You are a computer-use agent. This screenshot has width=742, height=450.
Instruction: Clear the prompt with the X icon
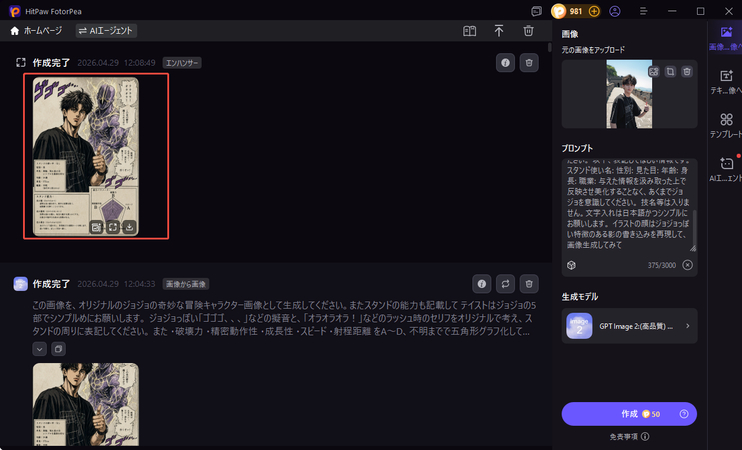[x=688, y=265]
